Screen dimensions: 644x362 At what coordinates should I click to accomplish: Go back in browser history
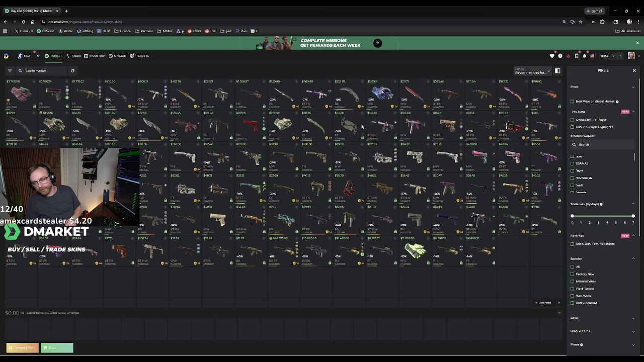5,22
